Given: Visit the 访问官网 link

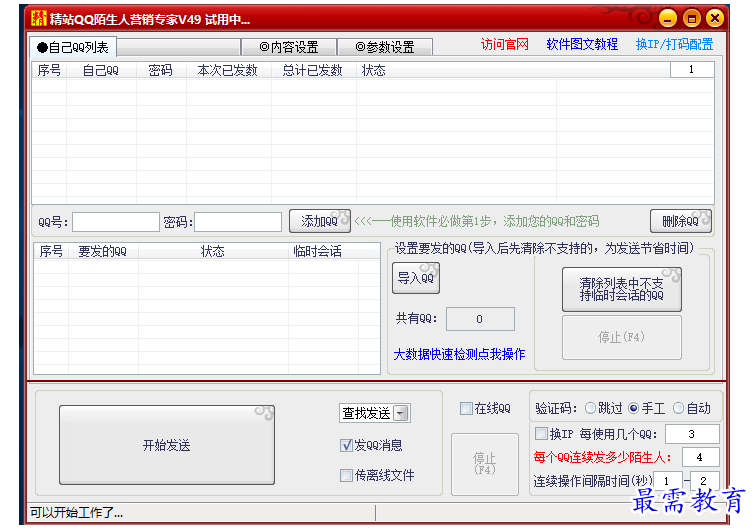Looking at the screenshot, I should click(504, 44).
